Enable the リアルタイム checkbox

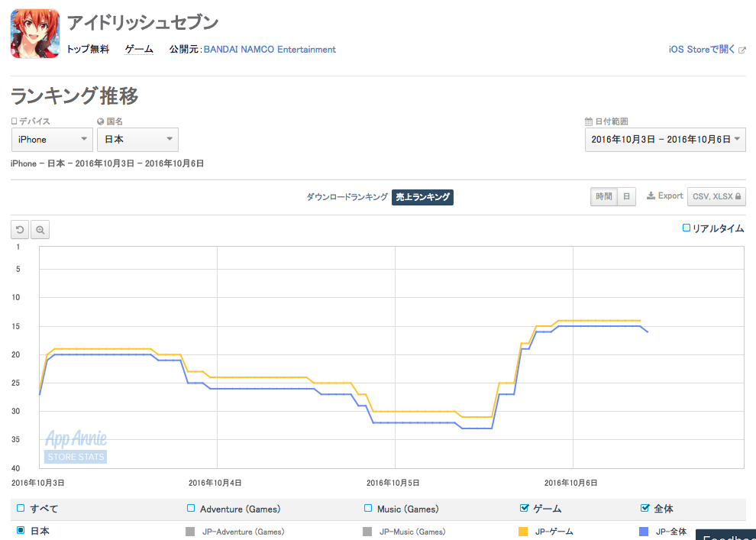[x=686, y=228]
